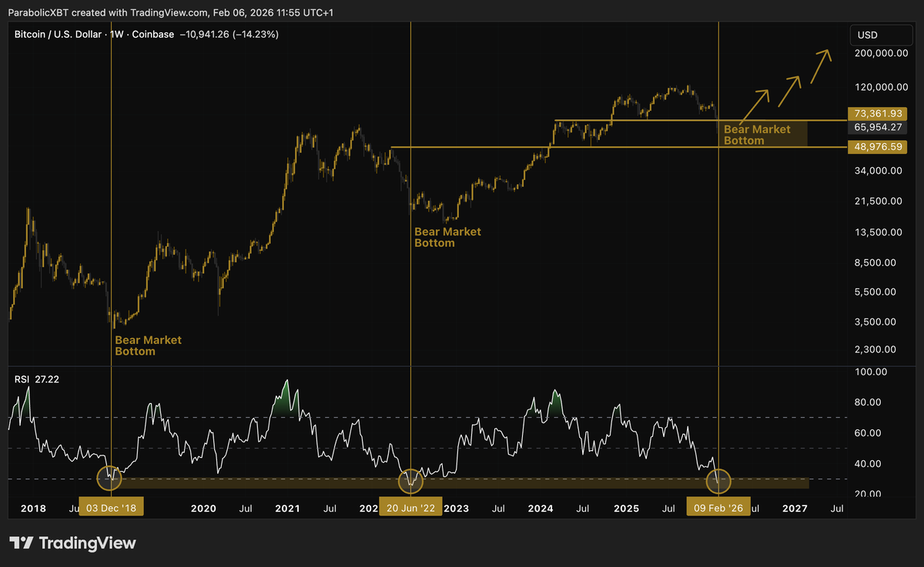924x567 pixels.
Task: Click the 2027 year on time axis
Action: point(795,509)
